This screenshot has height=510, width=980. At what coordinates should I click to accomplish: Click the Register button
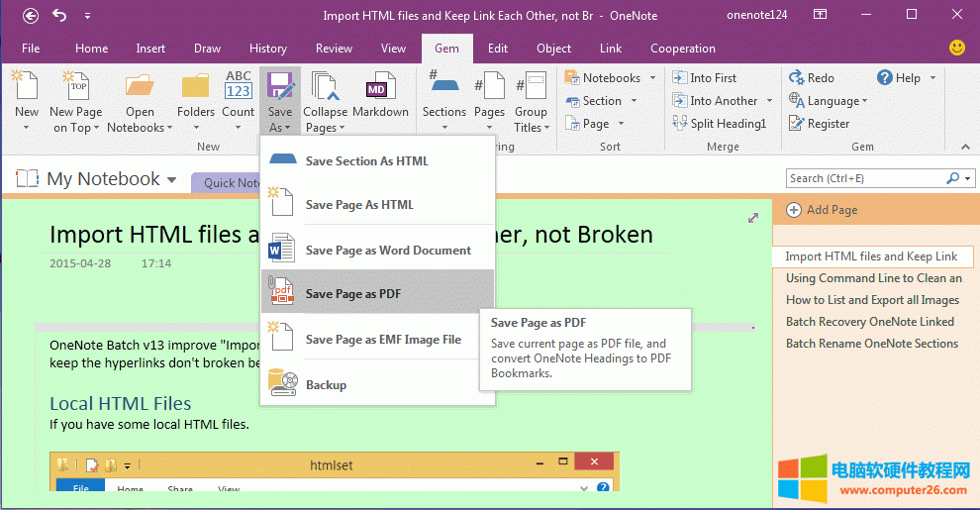click(819, 124)
